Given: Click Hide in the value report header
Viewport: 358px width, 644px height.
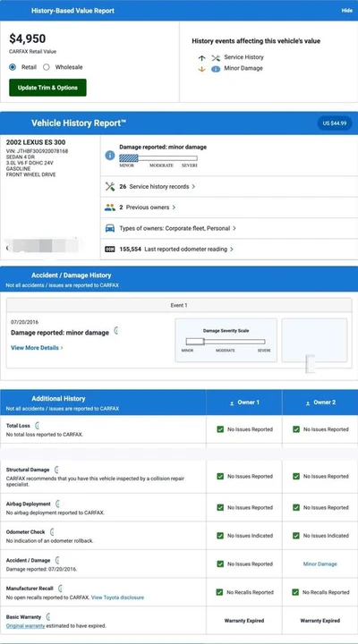Looking at the screenshot, I should click(347, 11).
